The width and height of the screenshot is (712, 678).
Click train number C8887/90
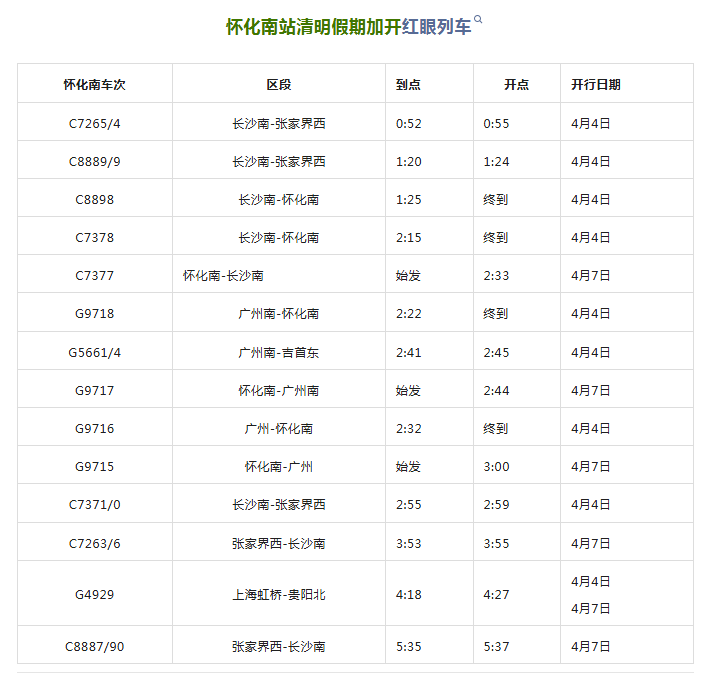(x=96, y=646)
